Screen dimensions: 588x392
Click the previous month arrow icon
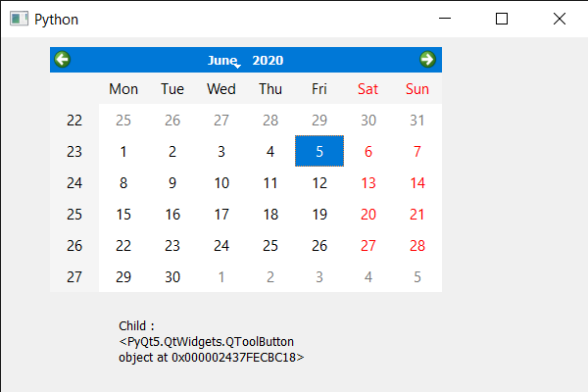coord(63,60)
